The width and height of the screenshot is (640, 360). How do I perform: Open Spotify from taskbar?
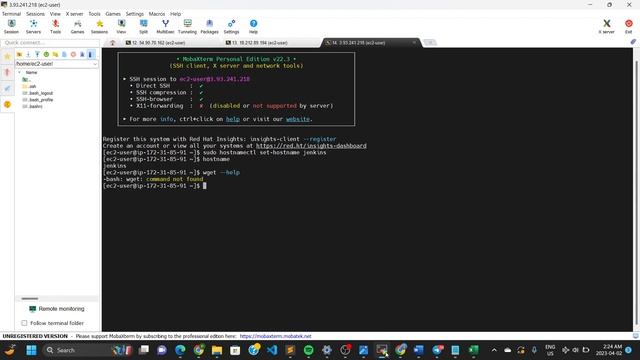coord(309,350)
